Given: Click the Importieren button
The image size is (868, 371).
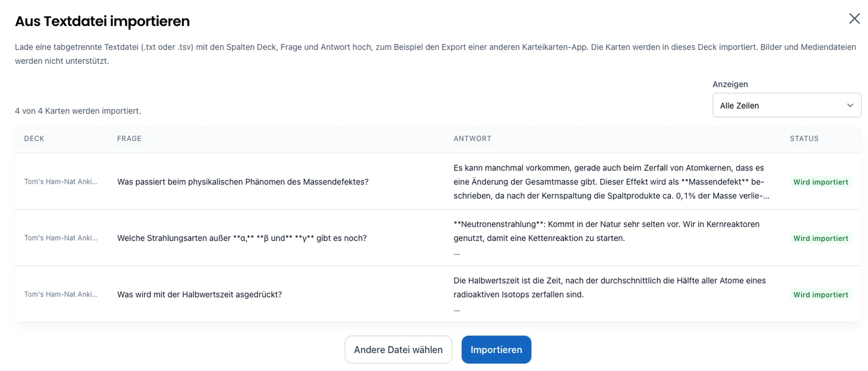Looking at the screenshot, I should pyautogui.click(x=496, y=349).
